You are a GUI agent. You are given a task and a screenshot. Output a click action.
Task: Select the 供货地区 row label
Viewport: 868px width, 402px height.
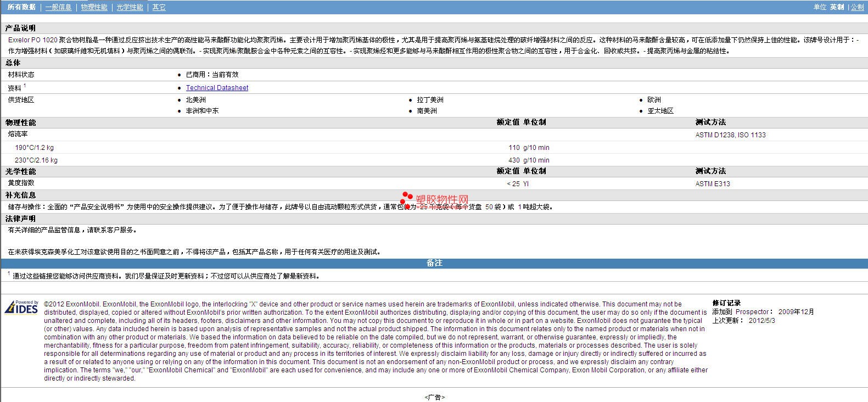pos(21,100)
